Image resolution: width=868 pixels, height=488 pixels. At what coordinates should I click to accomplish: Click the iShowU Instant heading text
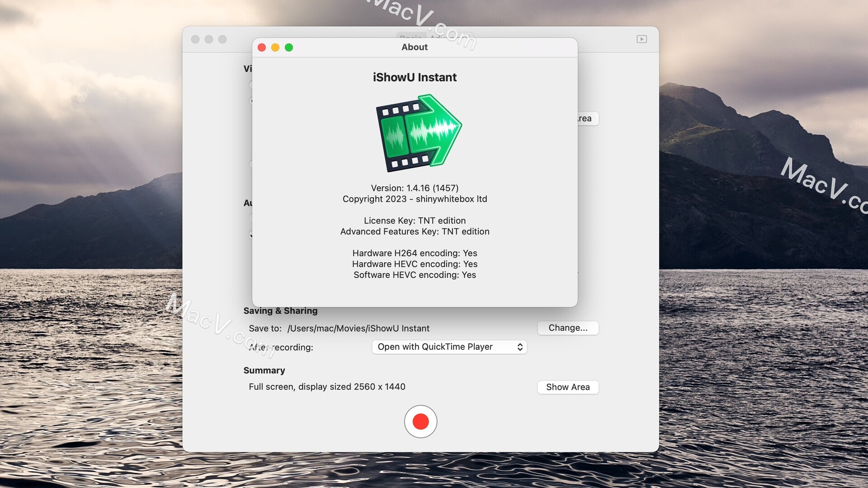tap(415, 77)
